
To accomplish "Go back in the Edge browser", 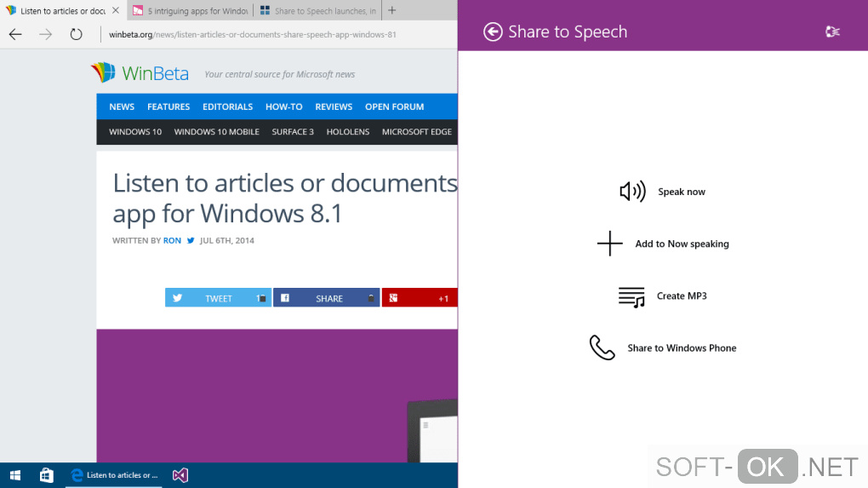I will (15, 34).
